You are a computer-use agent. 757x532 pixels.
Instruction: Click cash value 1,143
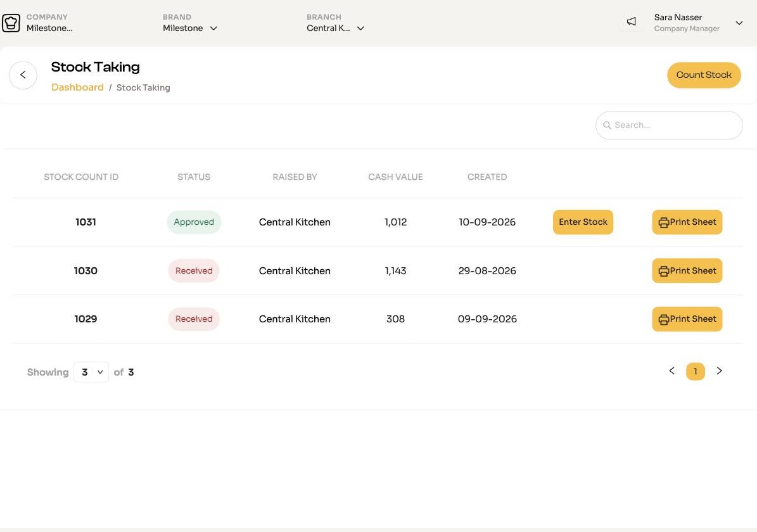coord(395,271)
